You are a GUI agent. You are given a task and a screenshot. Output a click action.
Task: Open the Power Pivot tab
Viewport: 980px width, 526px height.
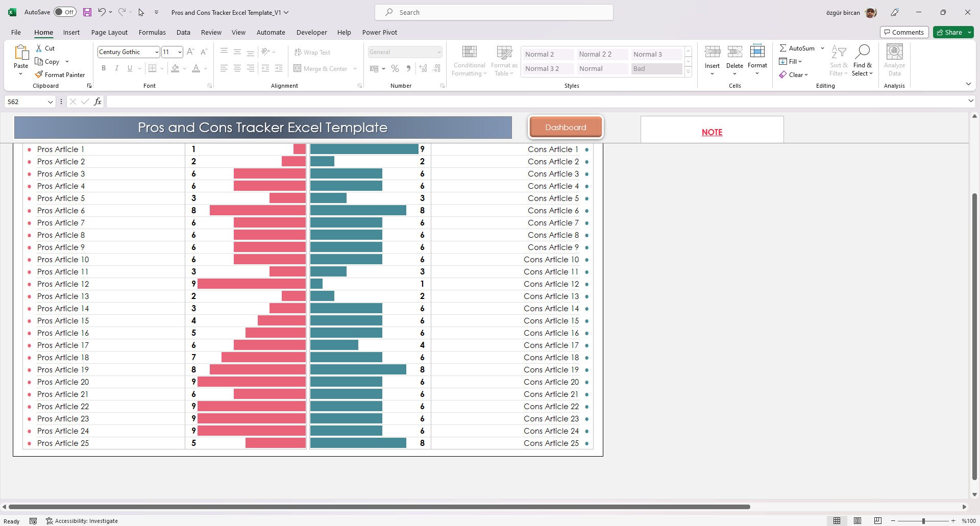[x=379, y=32]
